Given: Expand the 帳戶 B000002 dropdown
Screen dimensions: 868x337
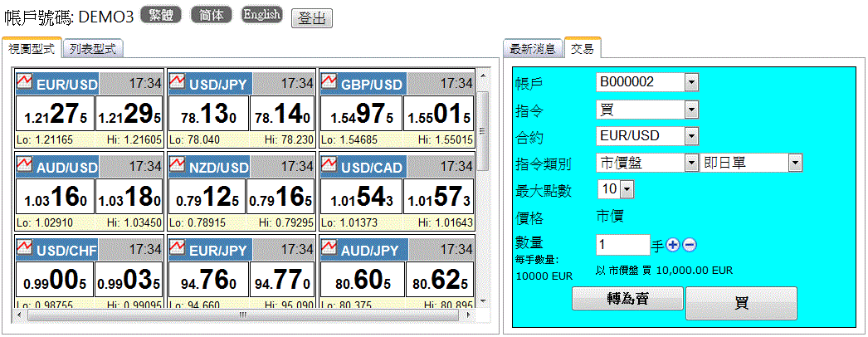Looking at the screenshot, I should coord(691,82).
